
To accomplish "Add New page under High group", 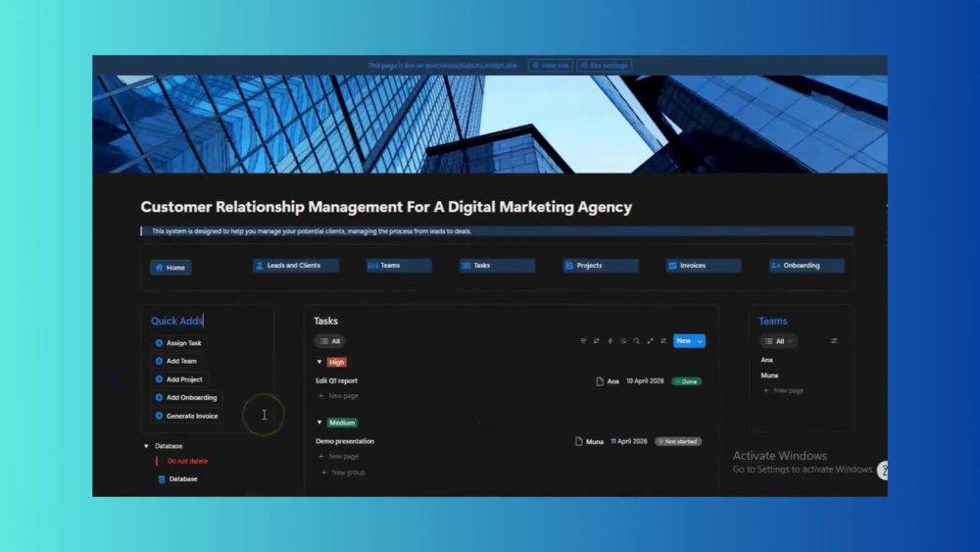I will coord(338,396).
